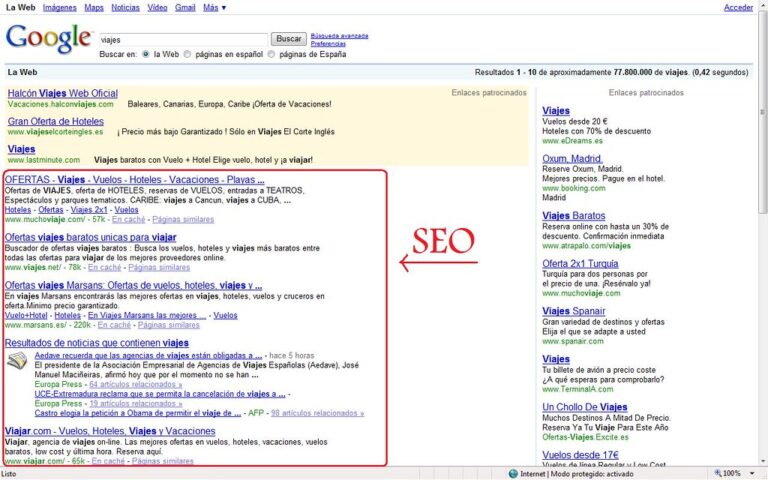Screen dimensions: 768x480
Task: Open 'Castro elogia la petición a Obama' news
Action: 138,413
